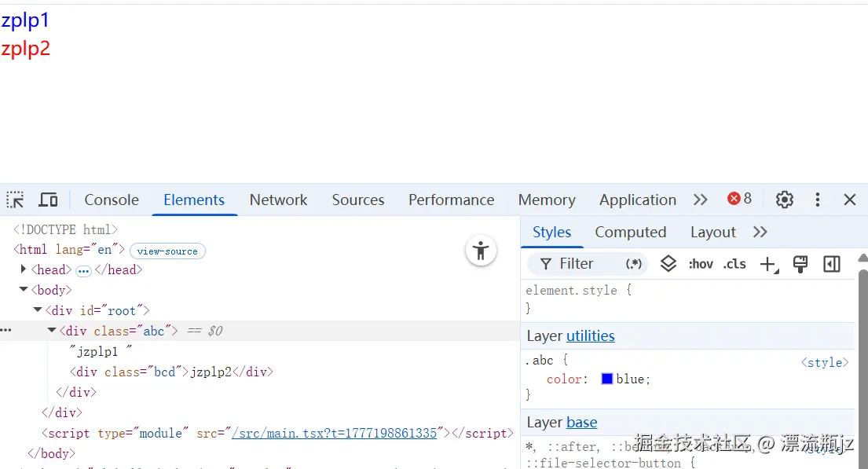Open the Sources tab

click(357, 200)
